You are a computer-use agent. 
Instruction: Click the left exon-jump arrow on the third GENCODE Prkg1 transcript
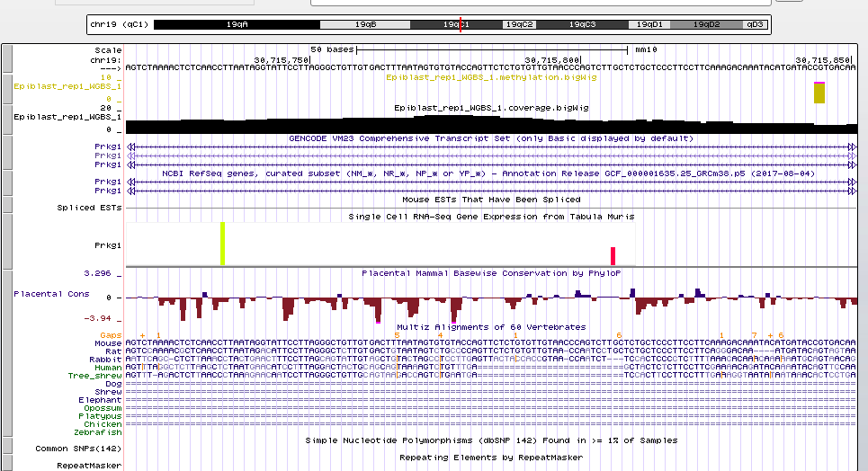(130, 164)
